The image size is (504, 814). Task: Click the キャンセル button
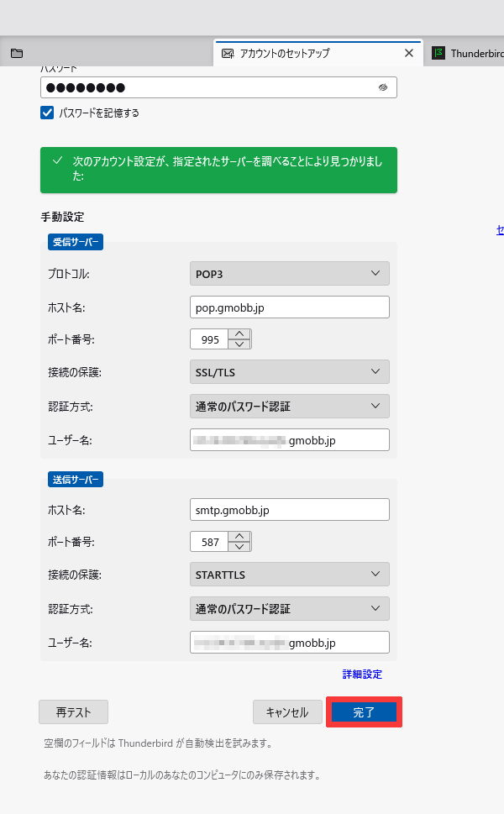tap(287, 712)
